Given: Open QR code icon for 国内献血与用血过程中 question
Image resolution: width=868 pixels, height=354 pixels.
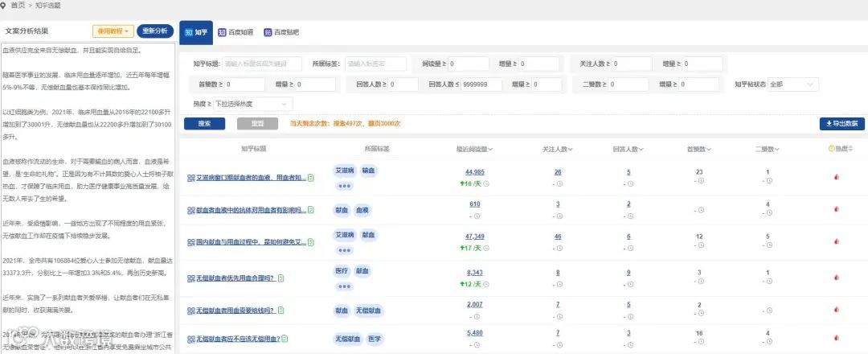Looking at the screenshot, I should point(191,243).
